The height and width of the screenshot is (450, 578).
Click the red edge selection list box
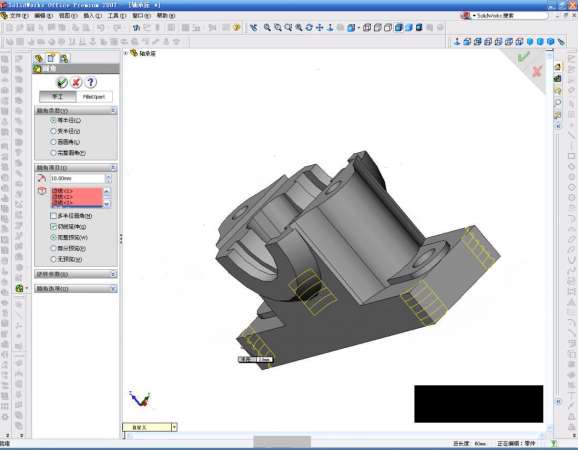(77, 197)
